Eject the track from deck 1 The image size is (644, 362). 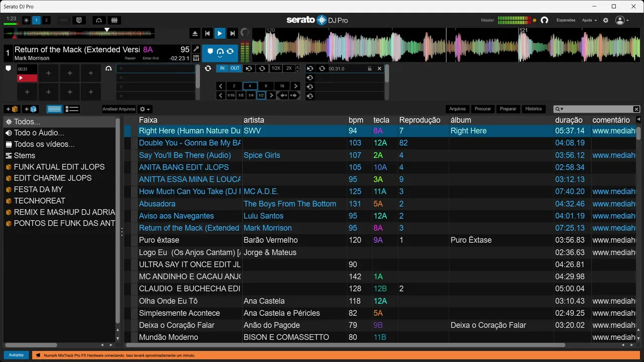click(195, 34)
